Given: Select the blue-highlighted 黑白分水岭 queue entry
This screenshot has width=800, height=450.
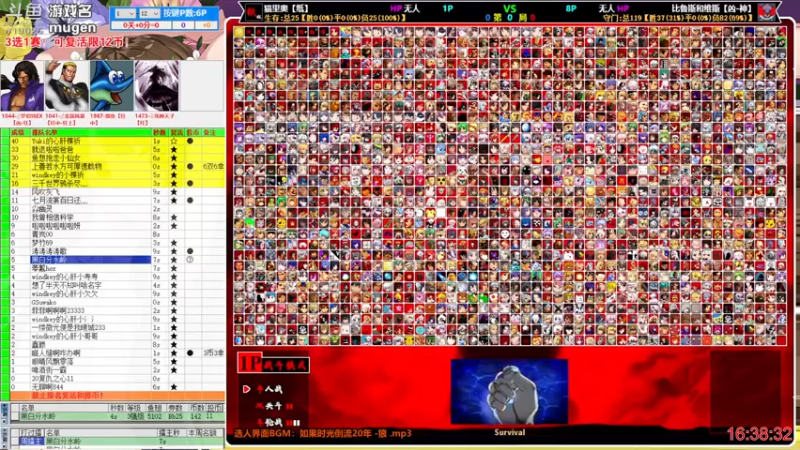Looking at the screenshot, I should click(x=90, y=260).
